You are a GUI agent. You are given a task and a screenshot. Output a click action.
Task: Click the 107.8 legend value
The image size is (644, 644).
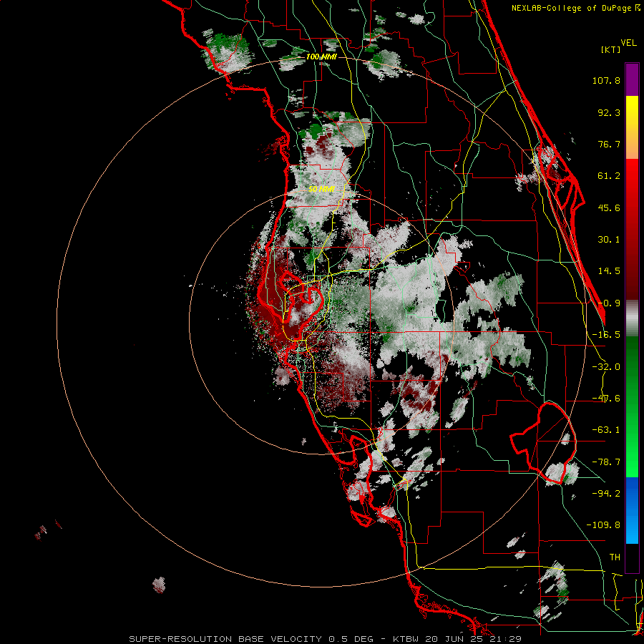[606, 80]
